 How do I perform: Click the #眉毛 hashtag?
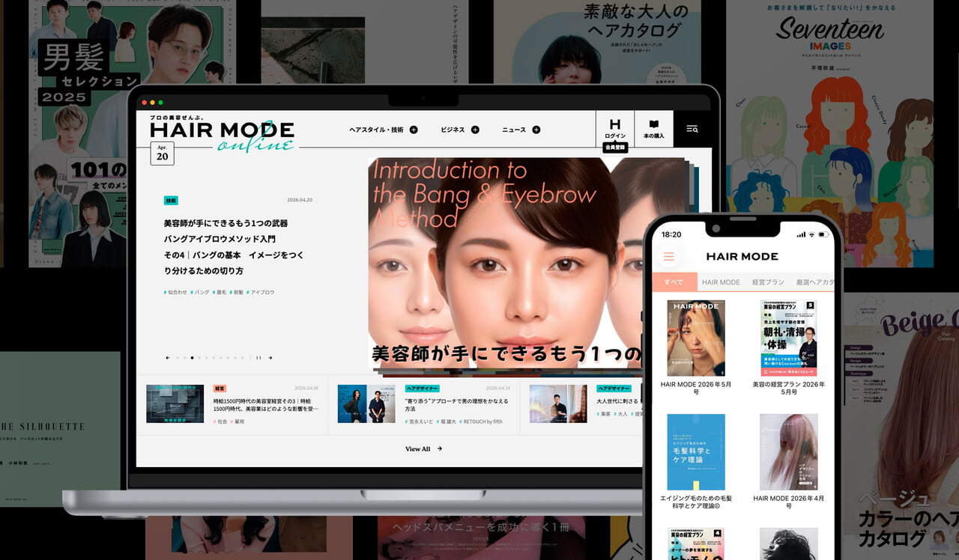point(220,292)
